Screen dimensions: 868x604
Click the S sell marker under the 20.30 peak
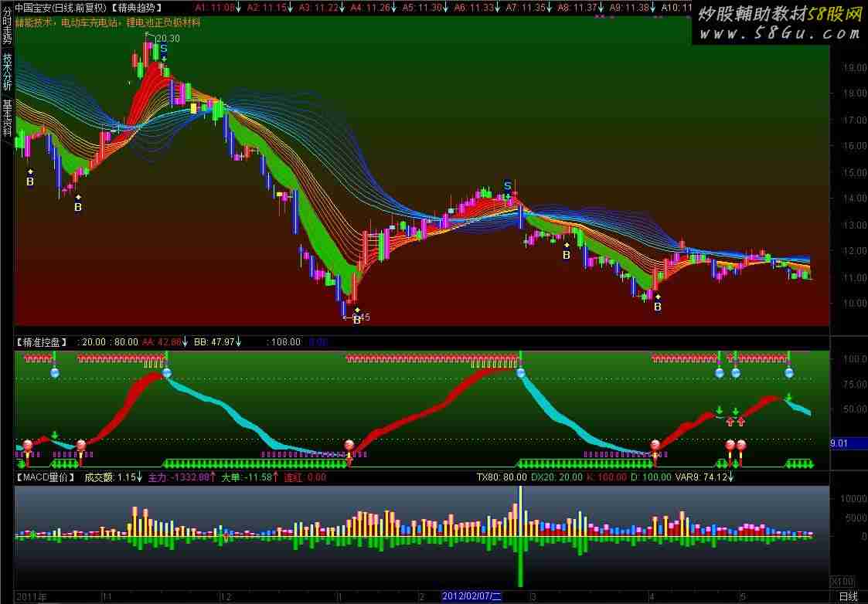click(164, 49)
